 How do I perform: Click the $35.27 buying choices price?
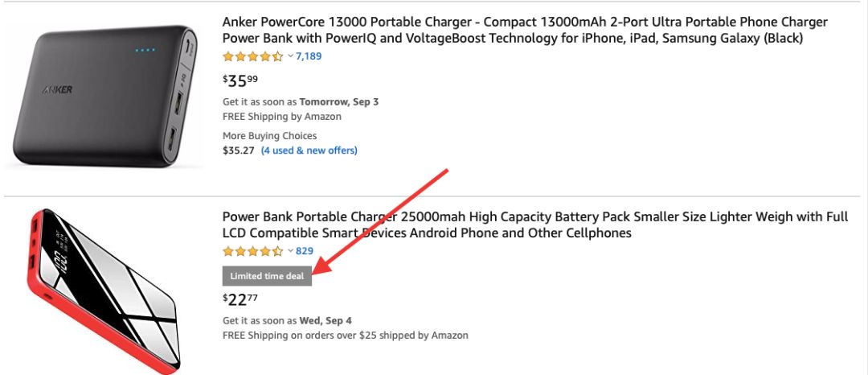click(x=239, y=150)
